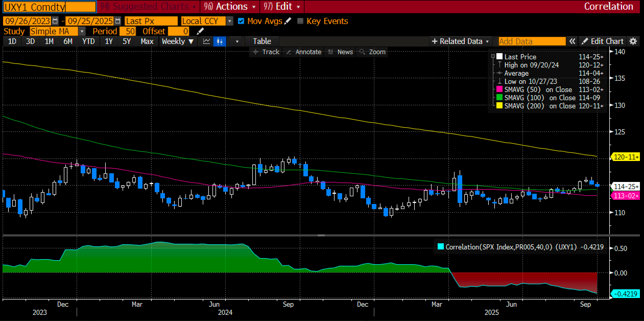The height and width of the screenshot is (321, 644).
Task: Open the Table view button
Action: coord(262,41)
